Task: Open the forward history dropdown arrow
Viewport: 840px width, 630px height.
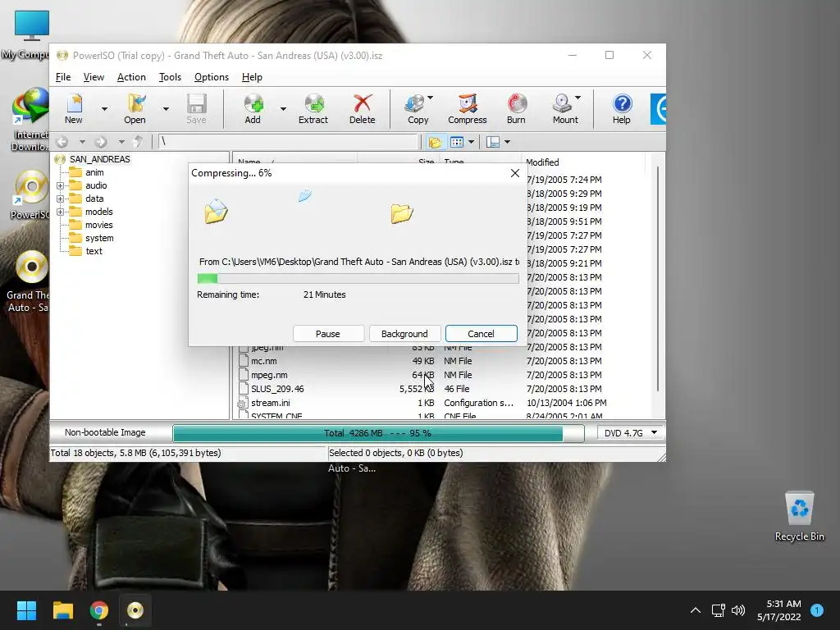Action: click(x=121, y=142)
